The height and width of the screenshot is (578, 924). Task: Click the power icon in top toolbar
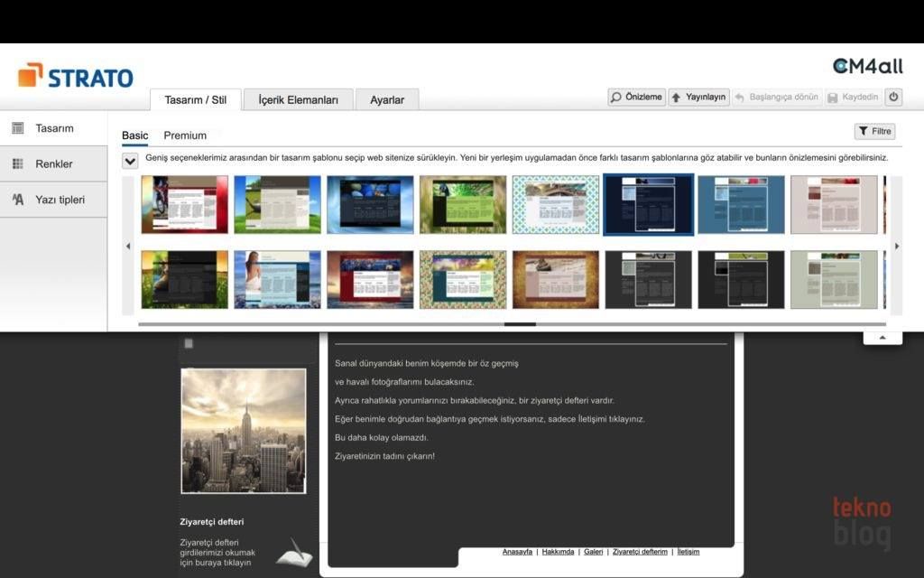[893, 97]
